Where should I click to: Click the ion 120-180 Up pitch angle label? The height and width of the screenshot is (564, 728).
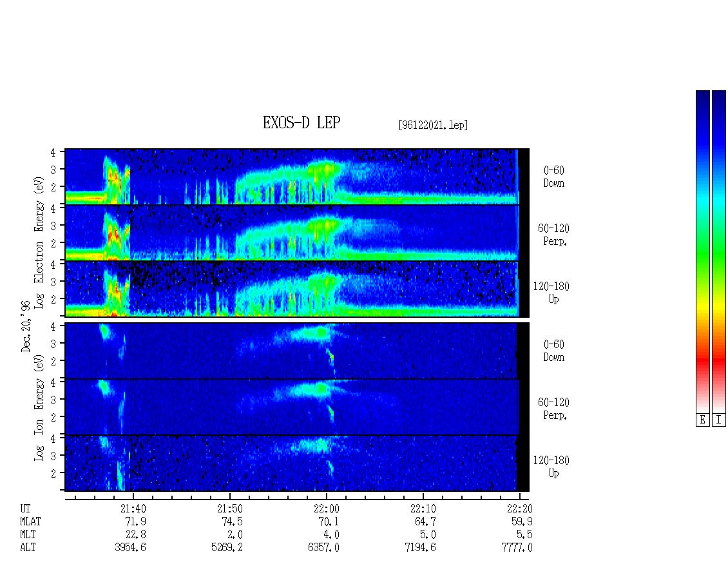click(551, 467)
